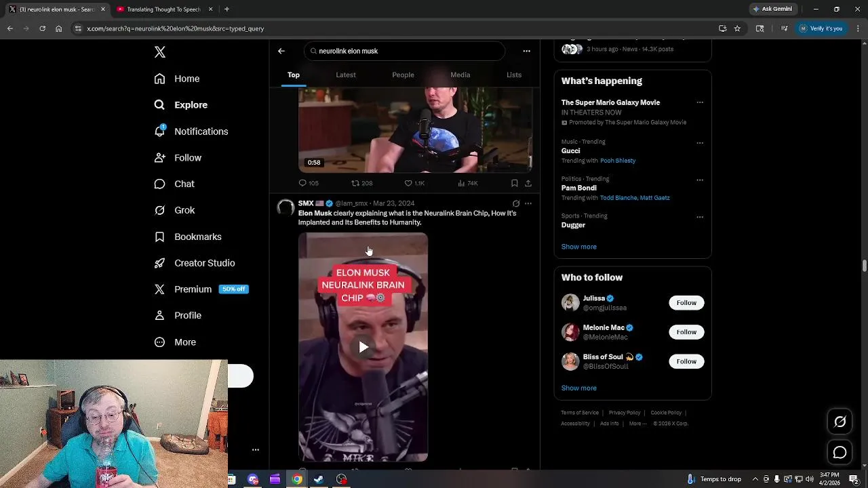The width and height of the screenshot is (868, 488).
Task: Click Grok explain icon on SMX post
Action: (516, 203)
